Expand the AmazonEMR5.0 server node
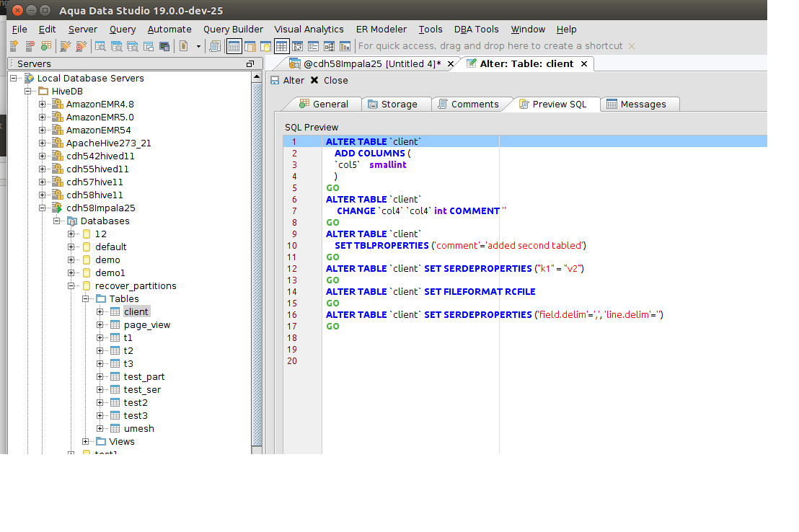Viewport: 799px width, 532px height. pos(43,118)
